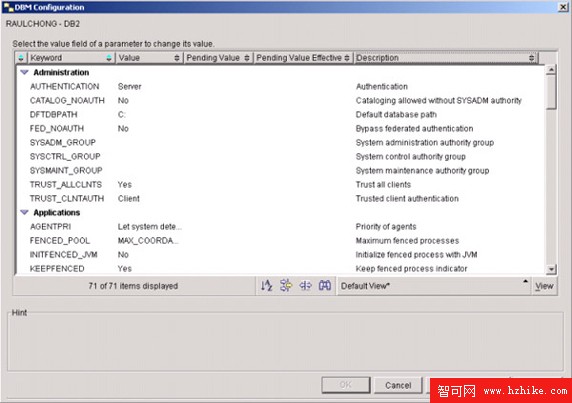Viewport: 572px width, 403px height.
Task: Select the AGENTPRI value field
Action: tap(150, 227)
